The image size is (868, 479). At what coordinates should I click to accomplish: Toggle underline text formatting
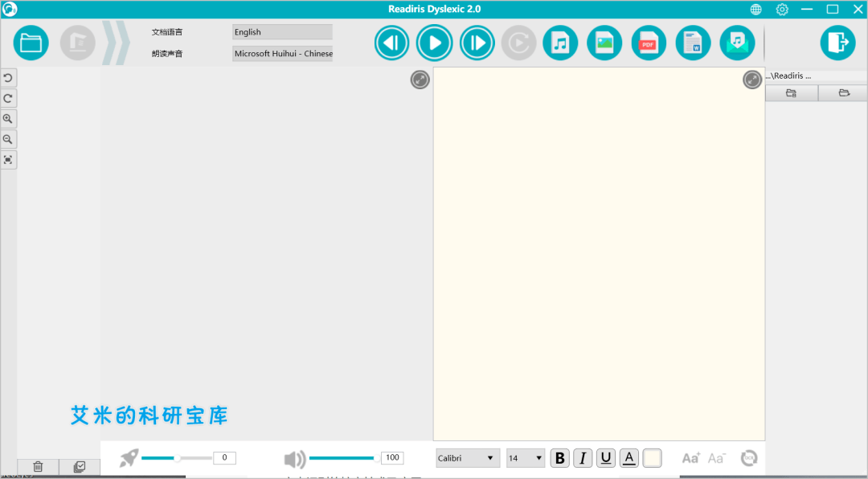pyautogui.click(x=606, y=458)
